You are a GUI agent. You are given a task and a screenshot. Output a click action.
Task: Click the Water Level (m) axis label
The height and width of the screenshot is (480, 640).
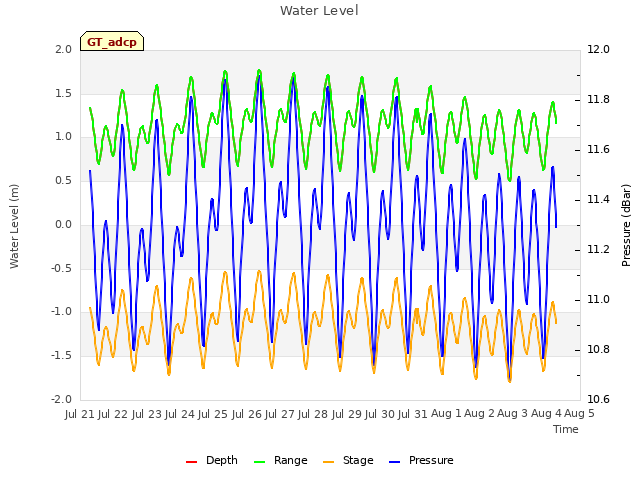pos(14,226)
